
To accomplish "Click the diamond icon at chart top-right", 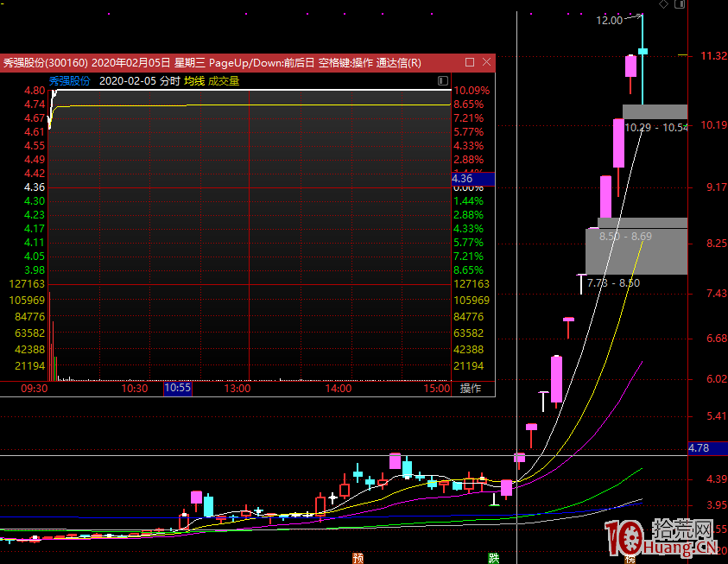I will click(663, 4).
